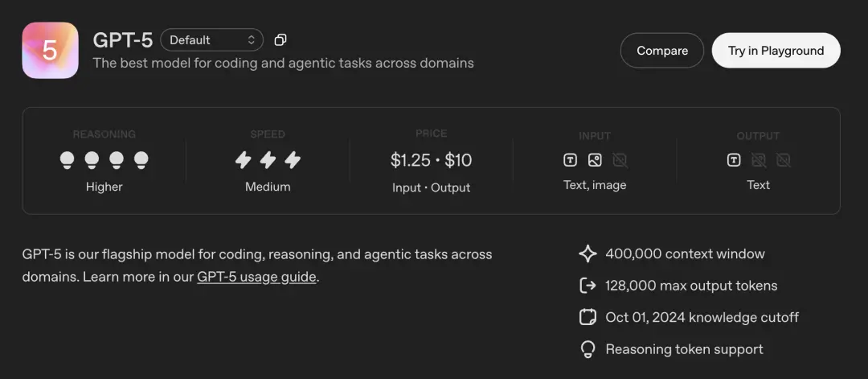This screenshot has width=868, height=379.
Task: Click the context window sparkle icon
Action: click(588, 253)
